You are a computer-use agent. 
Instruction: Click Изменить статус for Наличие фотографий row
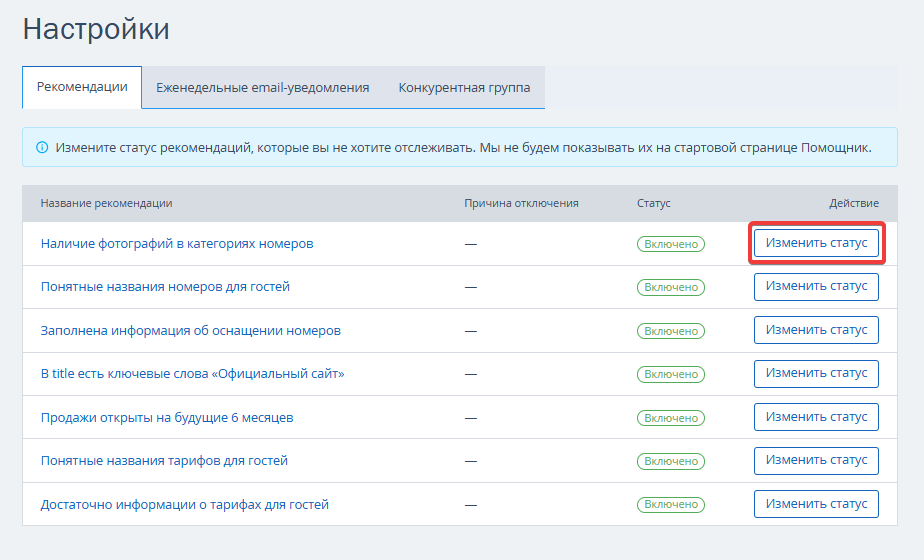816,243
